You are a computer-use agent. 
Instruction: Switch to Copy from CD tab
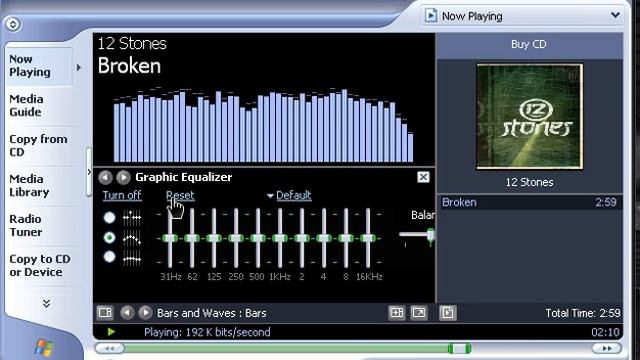[x=38, y=145]
